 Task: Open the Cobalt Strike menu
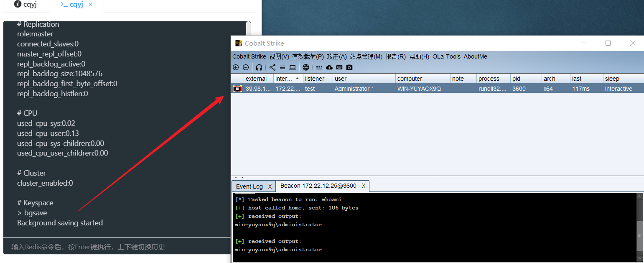249,56
